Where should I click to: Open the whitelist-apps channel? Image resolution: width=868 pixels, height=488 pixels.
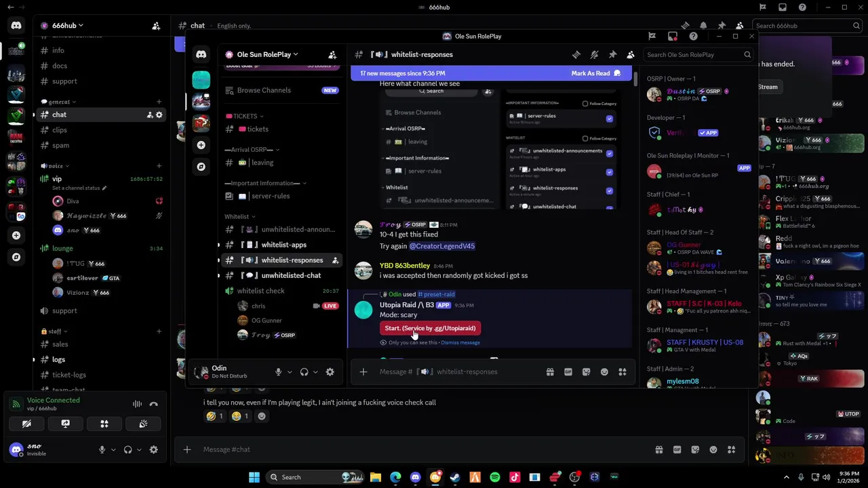tap(281, 245)
